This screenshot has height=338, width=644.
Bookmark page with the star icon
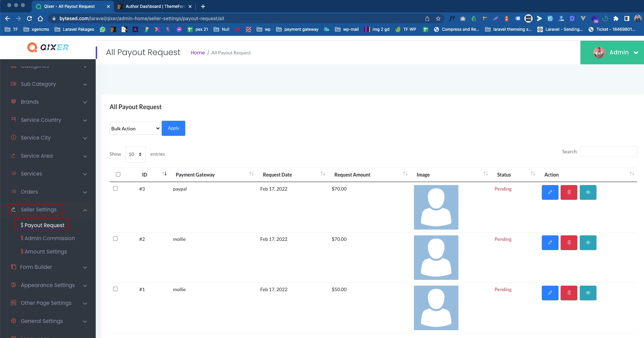click(438, 18)
